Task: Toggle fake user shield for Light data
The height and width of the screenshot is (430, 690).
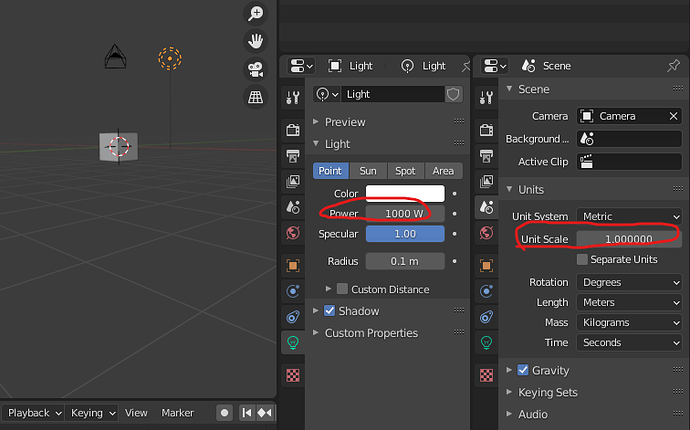Action: (453, 94)
